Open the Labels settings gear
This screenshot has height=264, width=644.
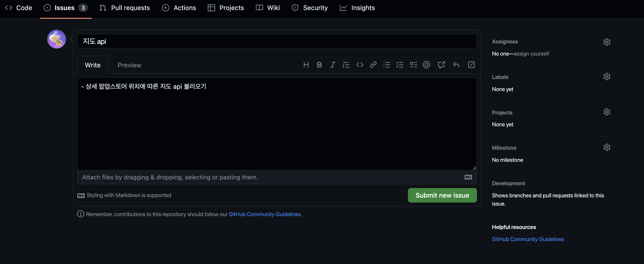[x=607, y=76]
